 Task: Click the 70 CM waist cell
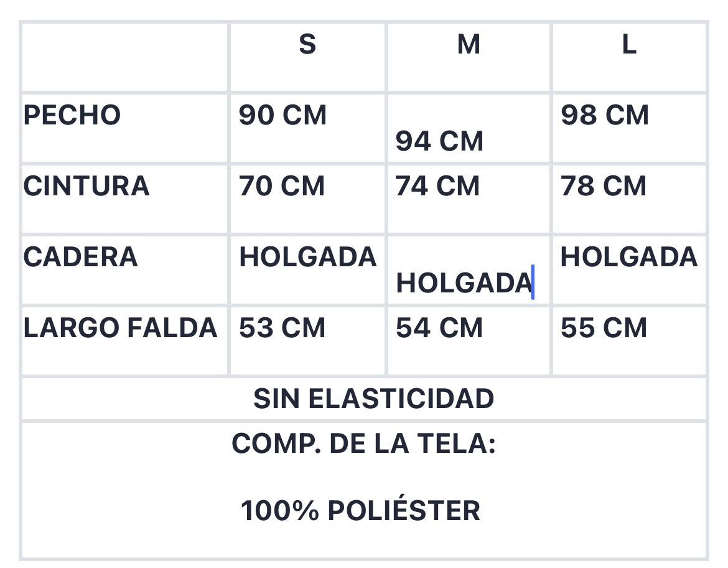pos(307,200)
